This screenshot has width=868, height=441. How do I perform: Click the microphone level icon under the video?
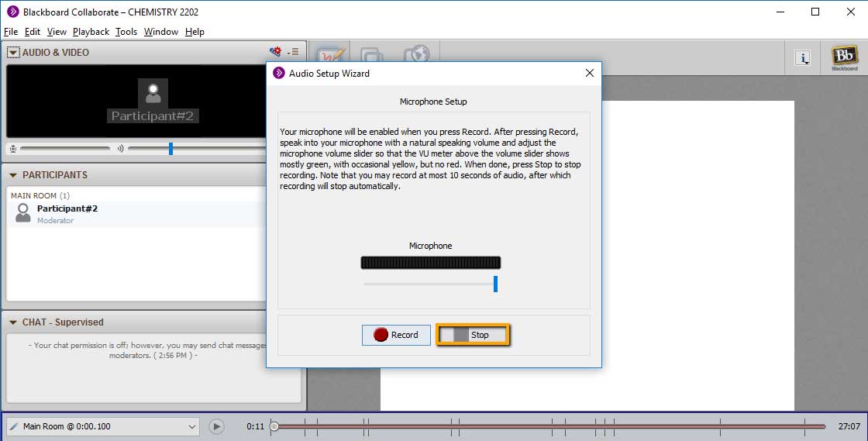[13, 149]
